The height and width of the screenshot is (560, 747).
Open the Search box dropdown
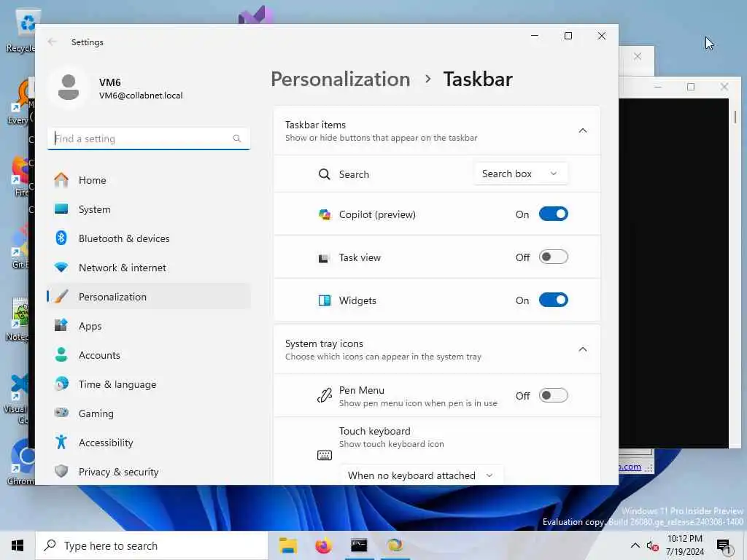coord(521,174)
